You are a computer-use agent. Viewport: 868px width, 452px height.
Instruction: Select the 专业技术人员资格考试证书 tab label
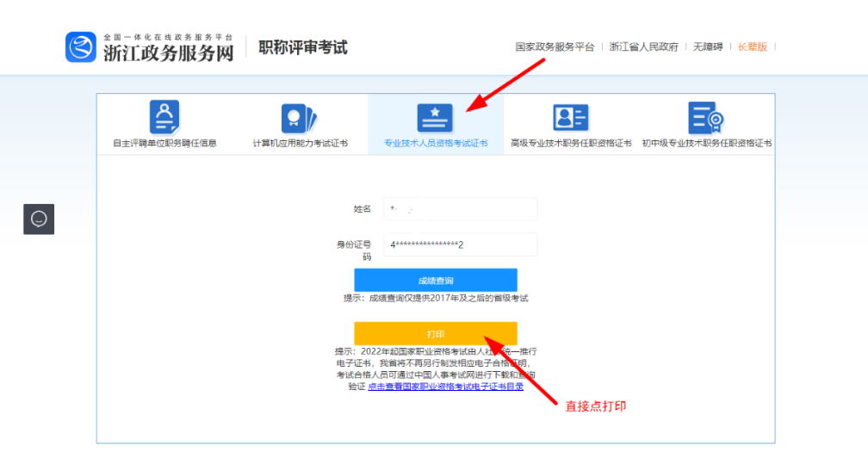coord(435,143)
